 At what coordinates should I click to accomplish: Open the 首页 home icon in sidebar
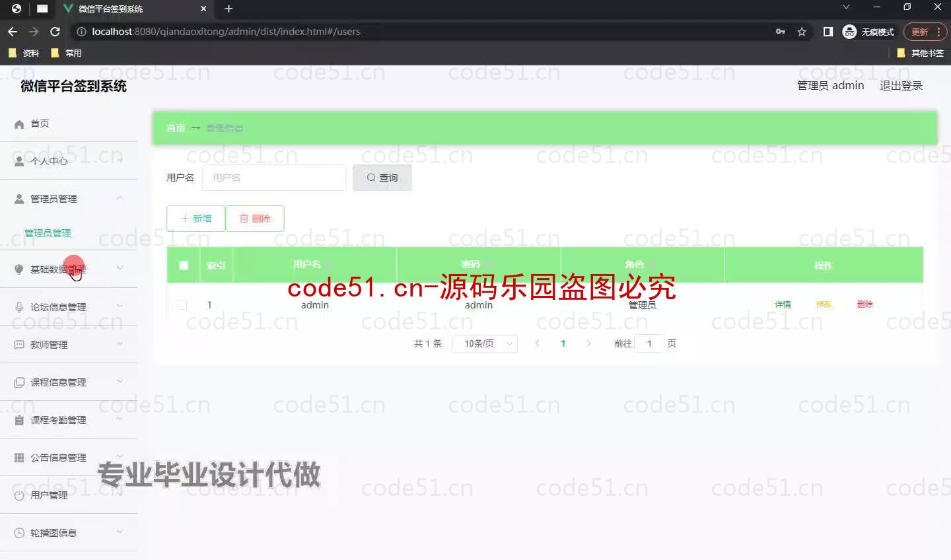click(19, 123)
